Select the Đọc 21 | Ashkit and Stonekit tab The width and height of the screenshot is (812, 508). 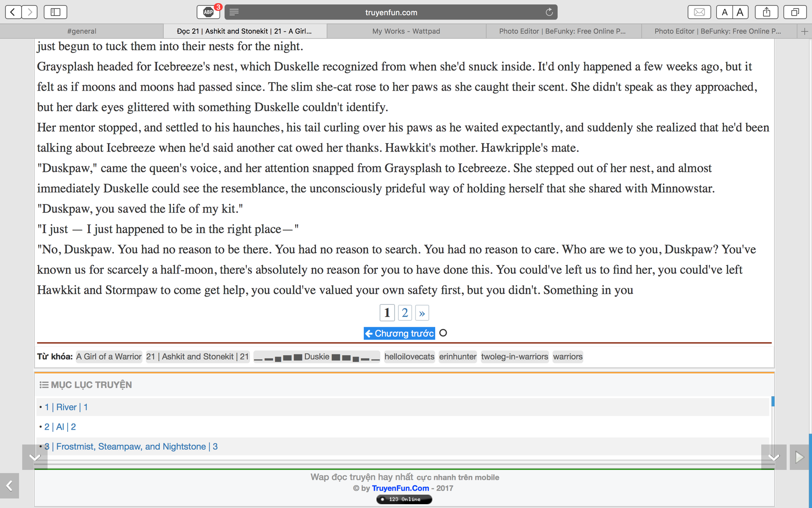[245, 31]
